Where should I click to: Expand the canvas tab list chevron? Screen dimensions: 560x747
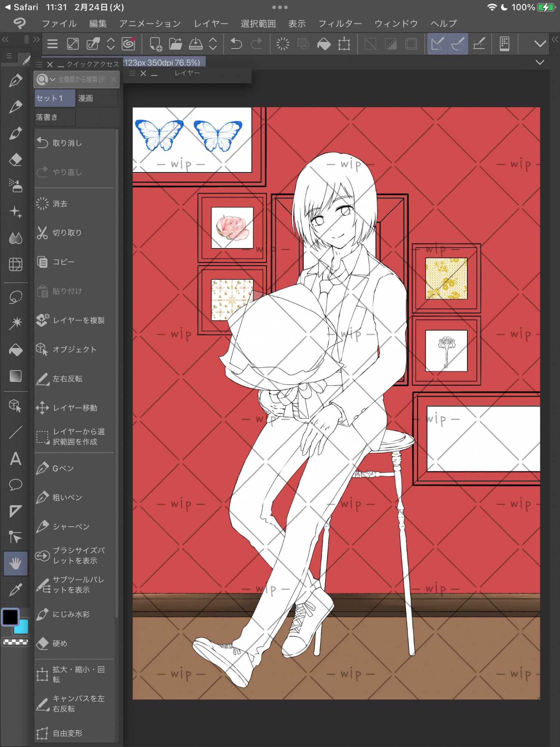click(x=539, y=62)
